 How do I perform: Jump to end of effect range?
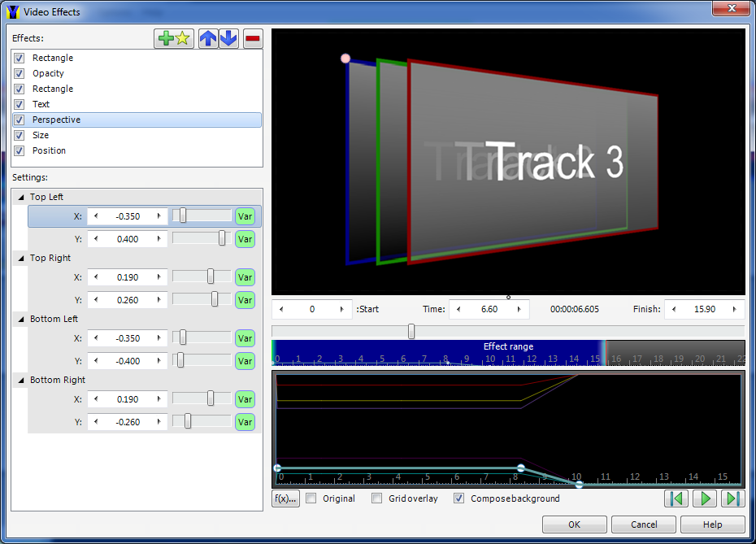click(733, 498)
